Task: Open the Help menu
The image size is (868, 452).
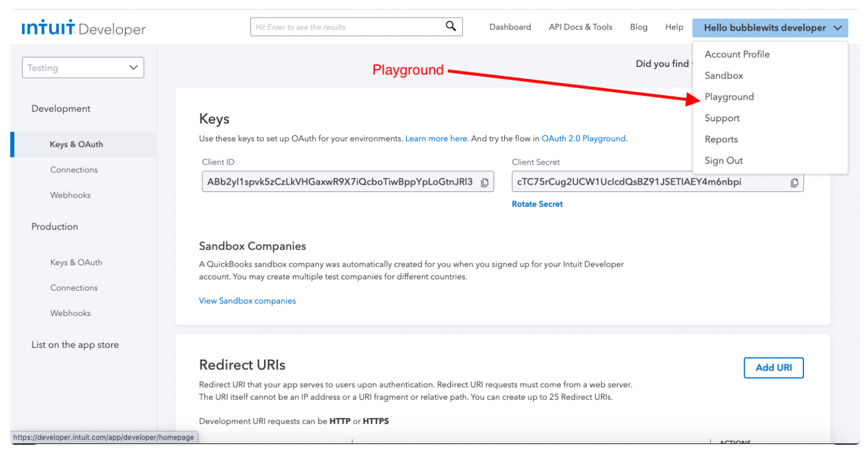Action: point(674,27)
